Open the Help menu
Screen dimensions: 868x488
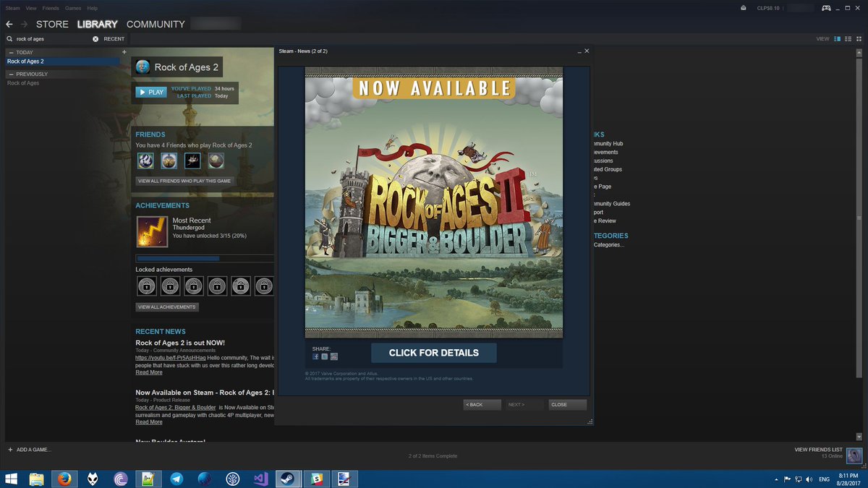(x=93, y=8)
